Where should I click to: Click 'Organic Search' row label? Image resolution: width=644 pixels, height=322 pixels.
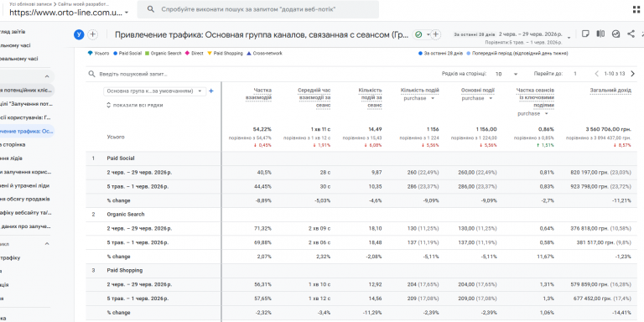126,215
